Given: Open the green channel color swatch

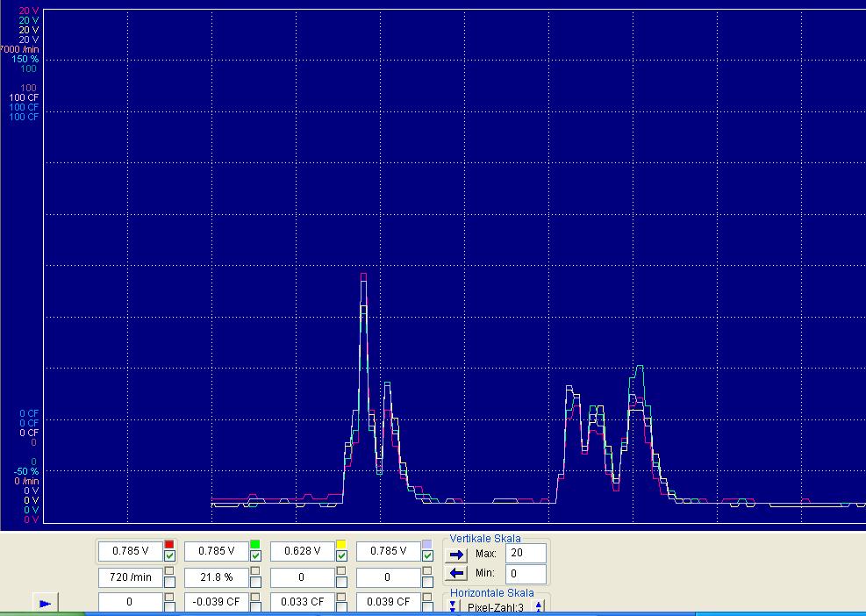Looking at the screenshot, I should [255, 545].
